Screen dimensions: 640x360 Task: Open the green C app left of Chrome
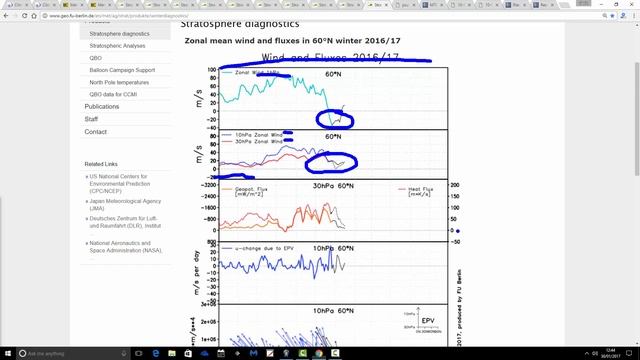tap(302, 353)
